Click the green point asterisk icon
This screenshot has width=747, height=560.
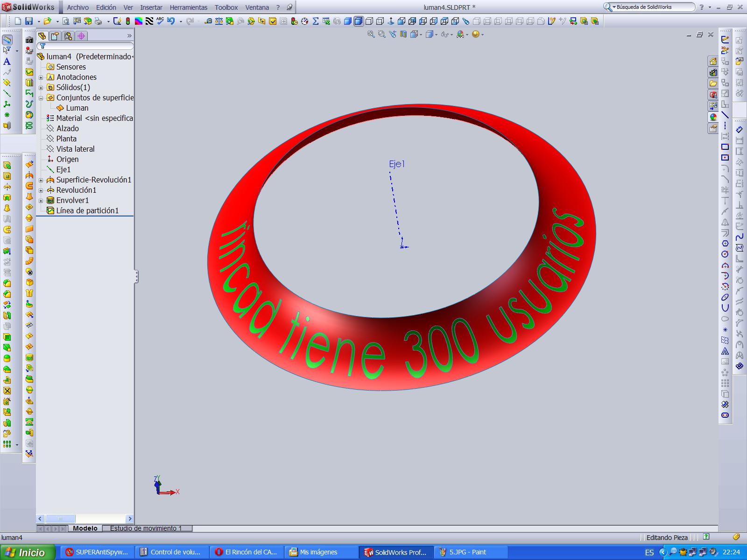7,115
